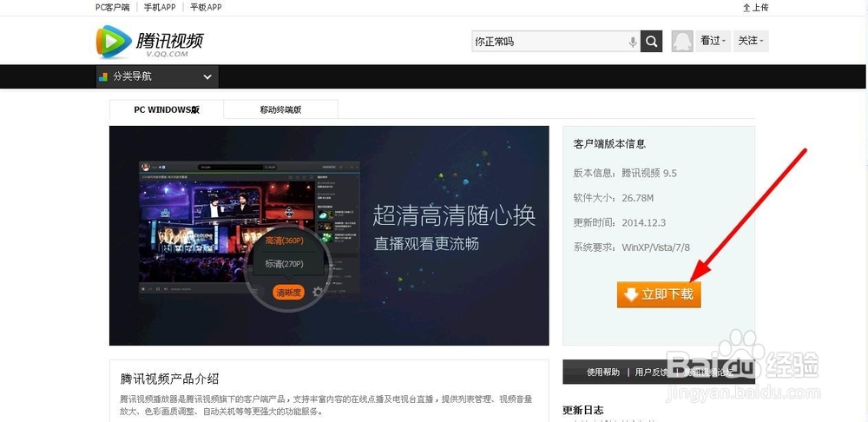Viewport: 868px width, 422px height.
Task: Switch to the 移动终端版 tab
Action: click(280, 109)
